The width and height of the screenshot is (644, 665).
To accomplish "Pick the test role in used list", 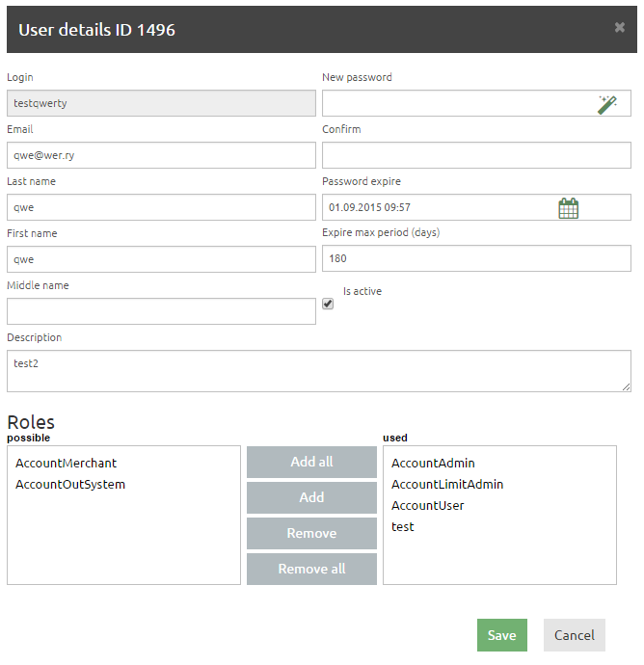I will point(403,527).
